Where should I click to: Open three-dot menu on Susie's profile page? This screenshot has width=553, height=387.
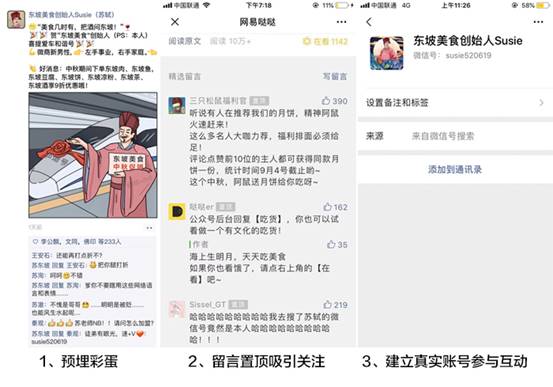[x=538, y=22]
